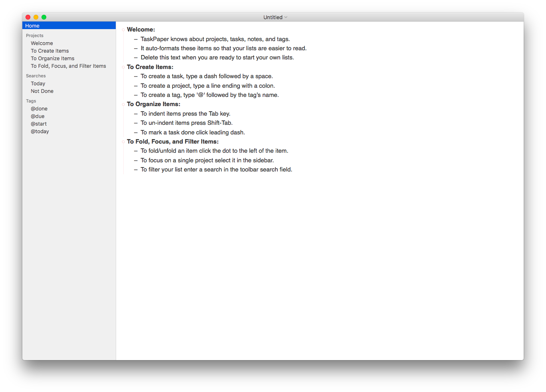Fold "To Fold, Focus, and Filter Items" dot
546x392 pixels.
(123, 142)
